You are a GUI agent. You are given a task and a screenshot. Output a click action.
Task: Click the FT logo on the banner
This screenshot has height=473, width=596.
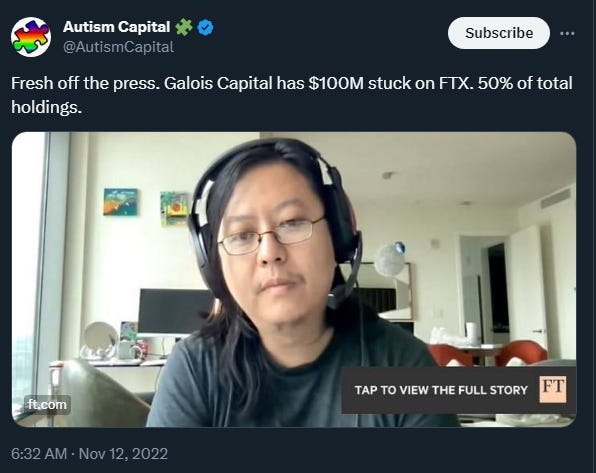click(553, 389)
